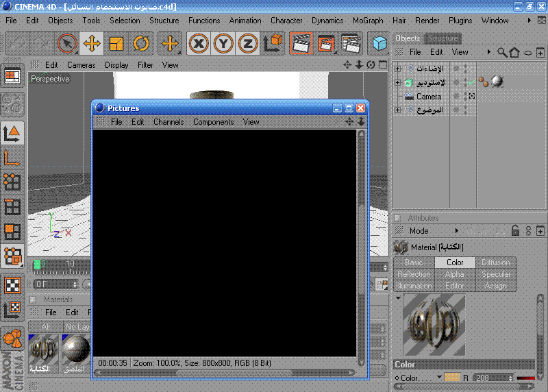
Task: Open Render Settings
Action: [351, 44]
